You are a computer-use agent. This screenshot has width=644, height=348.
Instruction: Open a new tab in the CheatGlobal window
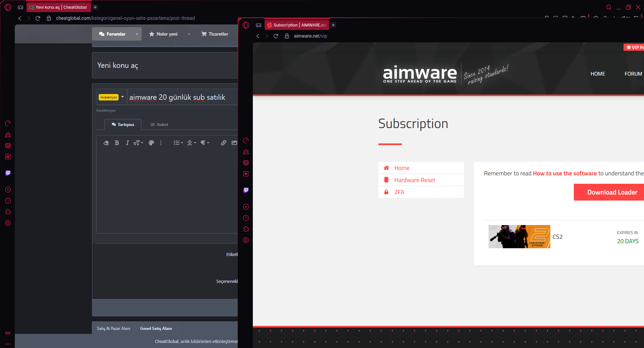(x=95, y=7)
